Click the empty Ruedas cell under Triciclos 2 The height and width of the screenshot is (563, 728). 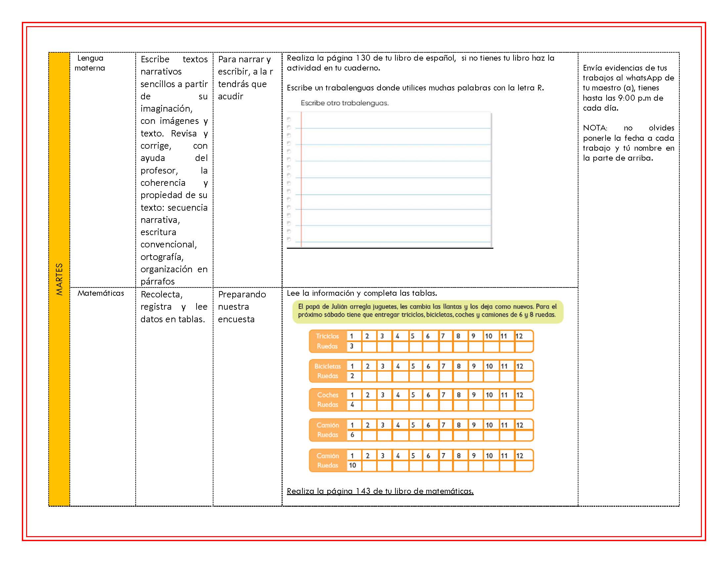(x=369, y=346)
